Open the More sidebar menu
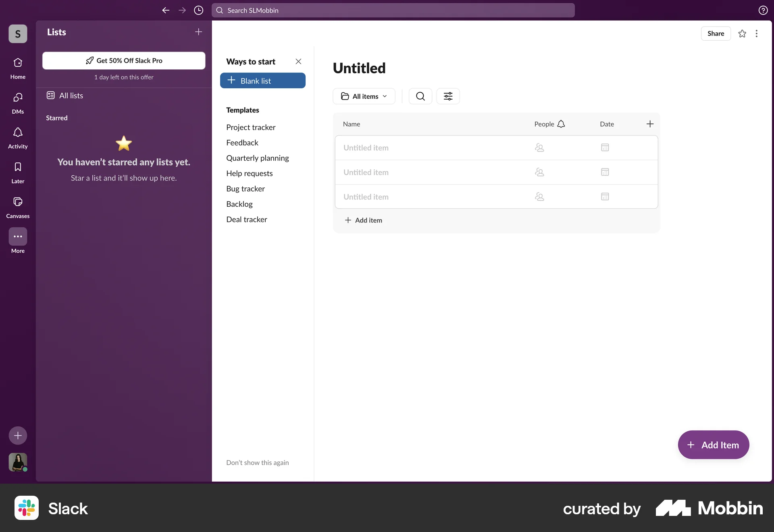This screenshot has height=532, width=774. 17,241
